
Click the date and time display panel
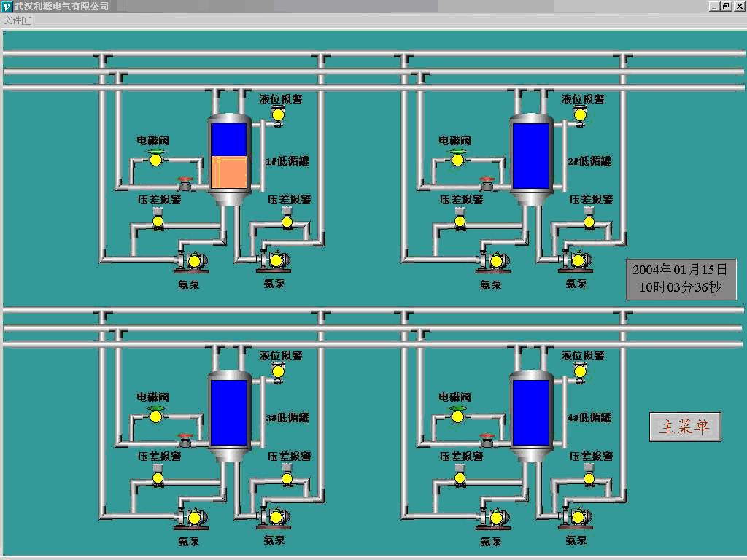pyautogui.click(x=681, y=279)
